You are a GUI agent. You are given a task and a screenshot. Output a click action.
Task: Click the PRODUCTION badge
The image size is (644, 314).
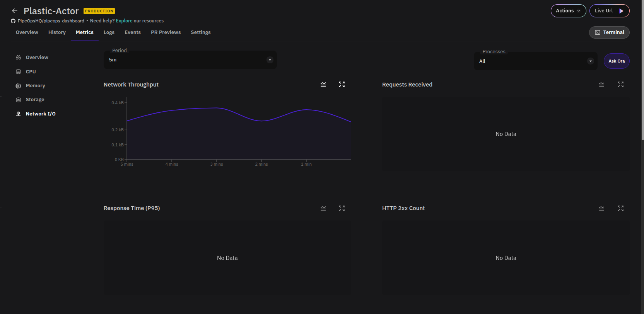tap(99, 11)
